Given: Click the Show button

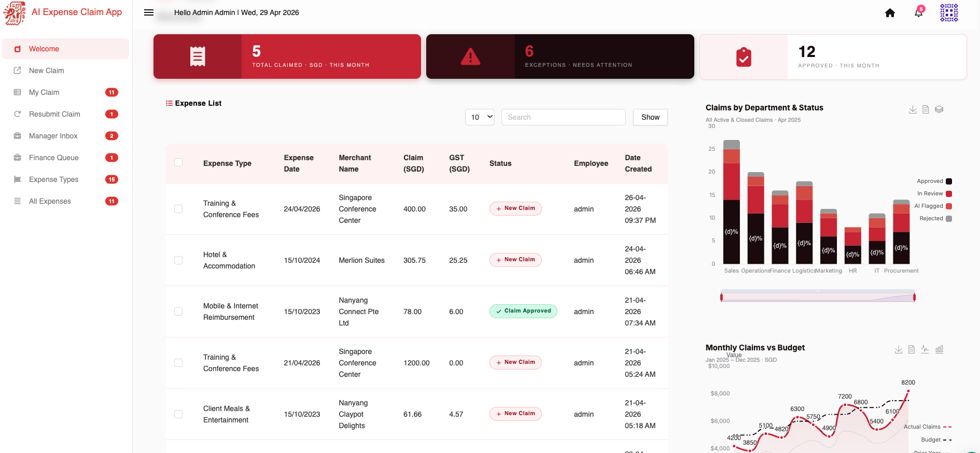Looking at the screenshot, I should tap(650, 117).
